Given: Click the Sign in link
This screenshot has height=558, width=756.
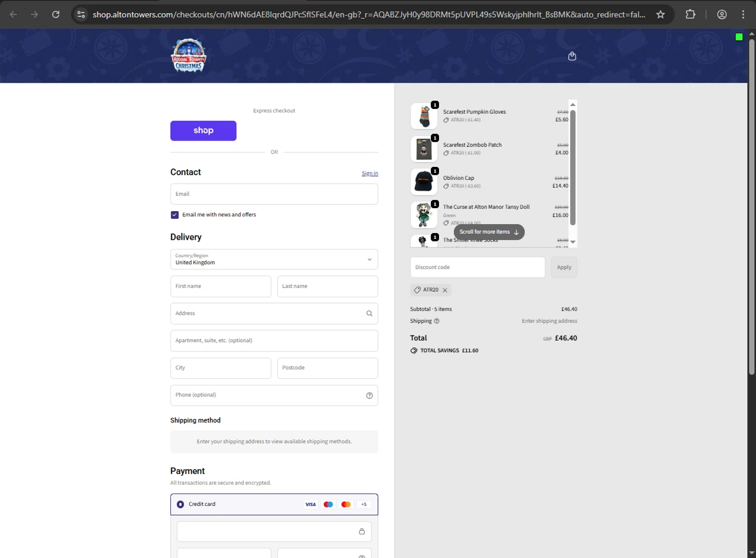Looking at the screenshot, I should click(x=370, y=173).
